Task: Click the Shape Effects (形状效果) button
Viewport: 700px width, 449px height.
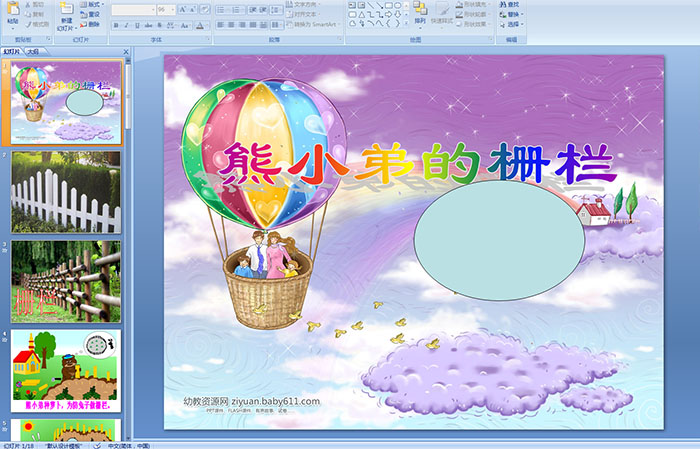Action: tap(471, 24)
